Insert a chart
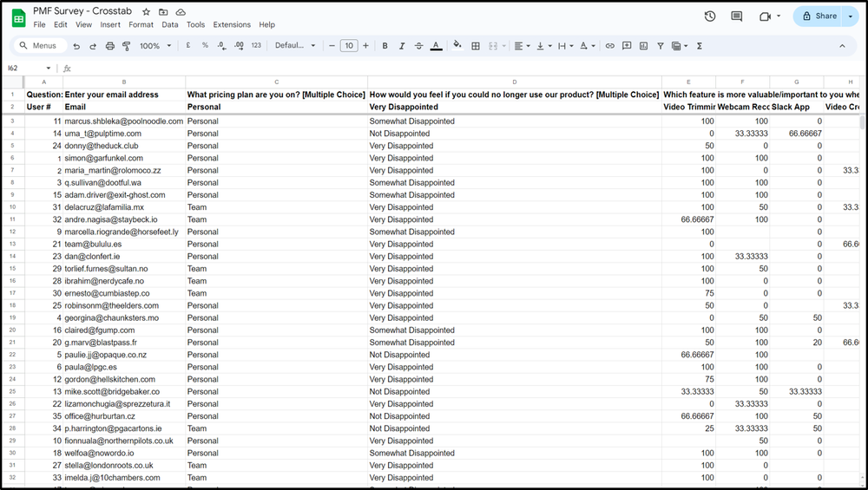The image size is (868, 490). [643, 46]
